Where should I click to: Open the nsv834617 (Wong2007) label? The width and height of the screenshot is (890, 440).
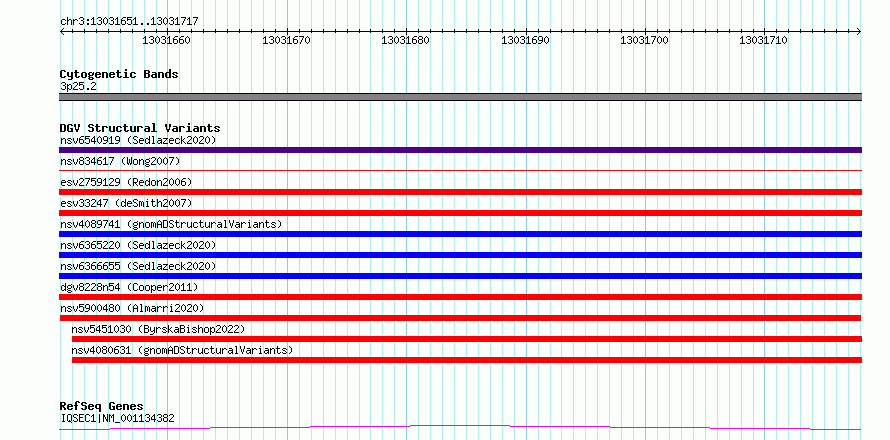pyautogui.click(x=120, y=161)
